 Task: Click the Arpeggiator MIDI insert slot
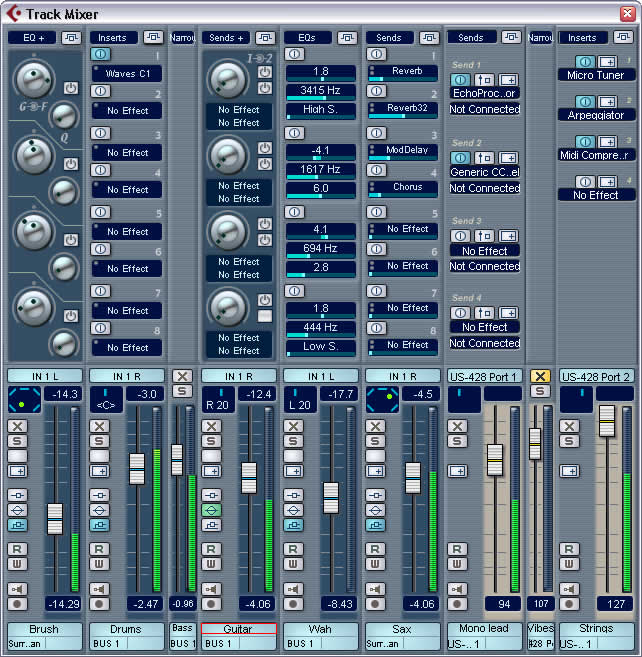pyautogui.click(x=596, y=115)
